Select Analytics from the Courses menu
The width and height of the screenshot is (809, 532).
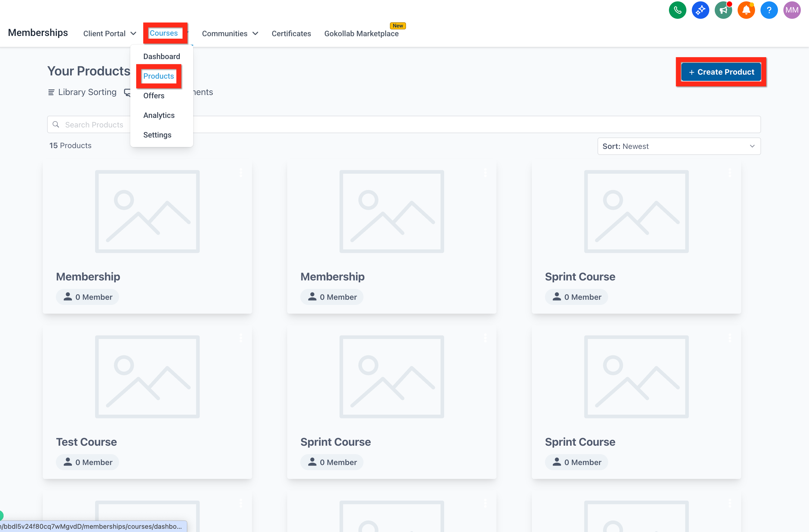click(159, 115)
